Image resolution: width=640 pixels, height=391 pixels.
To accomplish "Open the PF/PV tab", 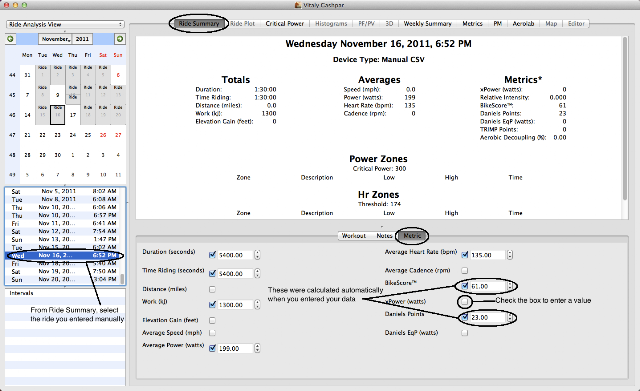I will click(x=366, y=24).
